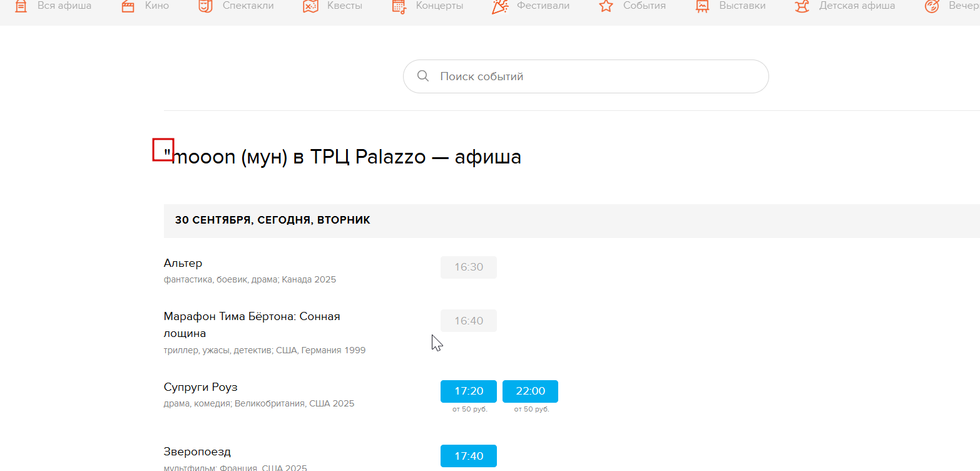Click the heading mooon (мун) в ТРЦ Palazzo — афиша

[343, 157]
